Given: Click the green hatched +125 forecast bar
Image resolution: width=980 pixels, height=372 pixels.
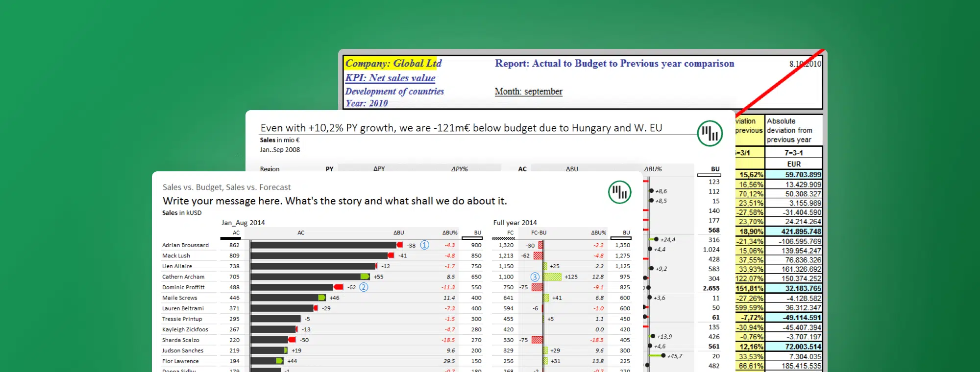Looking at the screenshot, I should pyautogui.click(x=552, y=277).
